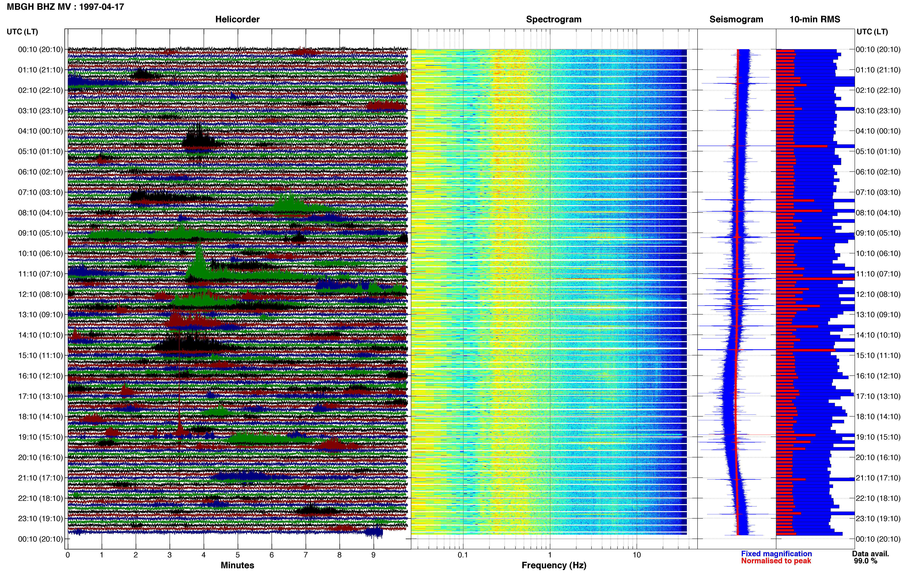924x578 pixels.
Task: Click helicorder minute tick '5'
Action: (x=238, y=555)
